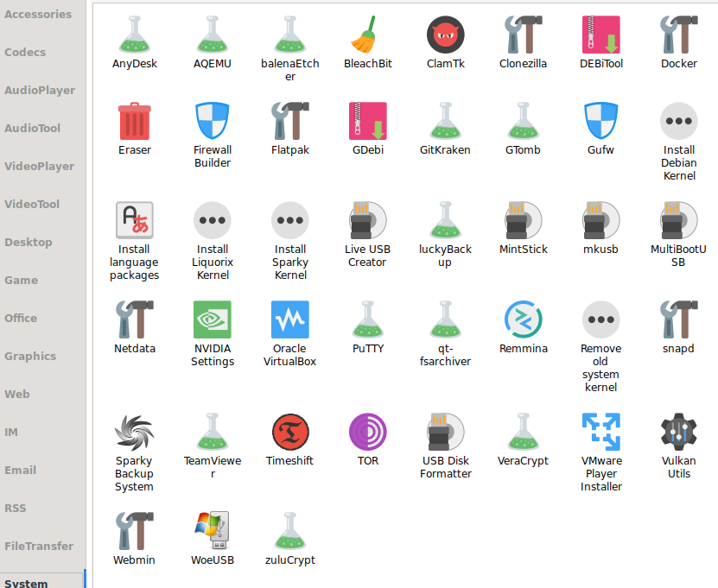Select the AQEMU application icon

click(x=213, y=35)
